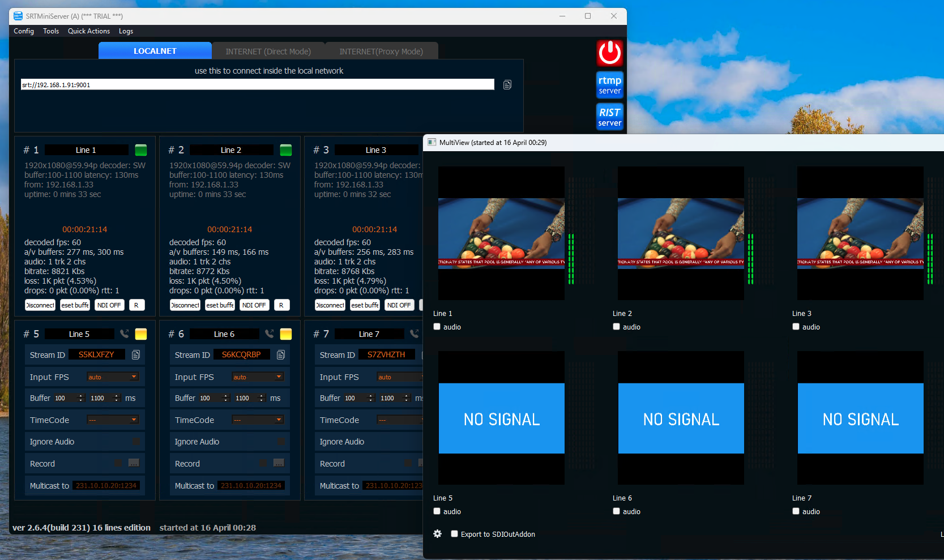Image resolution: width=944 pixels, height=560 pixels.
Task: Adjust Line 6 maximum buffer 1100 stepper
Action: pyautogui.click(x=262, y=398)
